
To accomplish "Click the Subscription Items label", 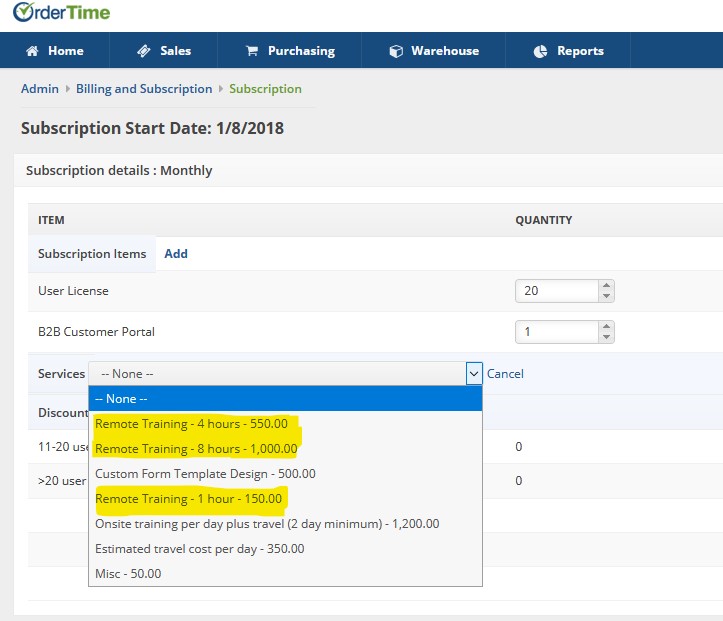I will [x=92, y=254].
